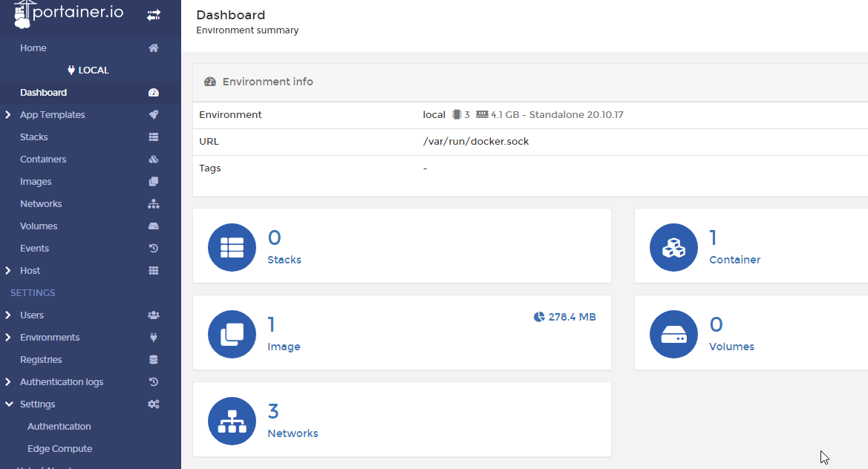Open the Authentication settings sub-item
This screenshot has height=469, width=868.
coord(59,427)
